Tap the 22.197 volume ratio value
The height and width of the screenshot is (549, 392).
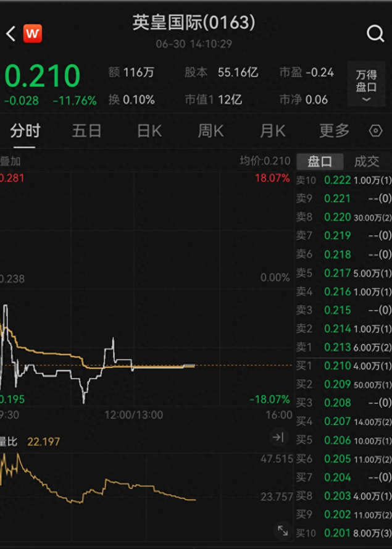coord(44,442)
